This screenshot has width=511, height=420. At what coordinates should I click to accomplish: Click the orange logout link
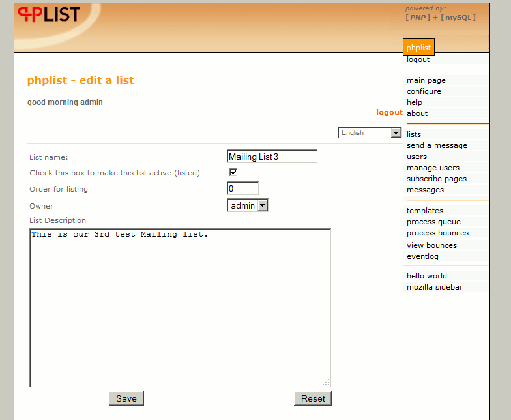(389, 112)
